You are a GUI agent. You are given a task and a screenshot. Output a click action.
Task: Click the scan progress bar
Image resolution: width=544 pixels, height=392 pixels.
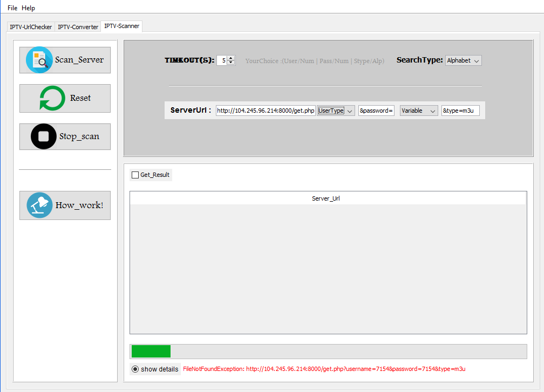pos(328,352)
